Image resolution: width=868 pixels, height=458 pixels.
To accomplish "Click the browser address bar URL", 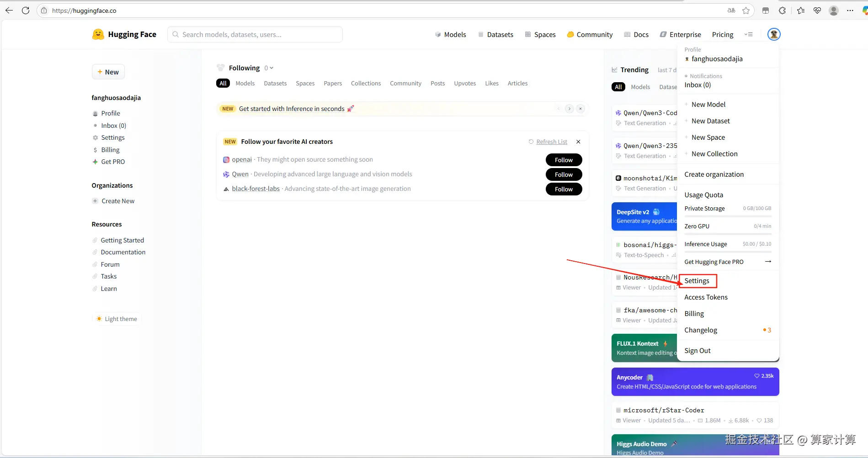I will 84,11.
